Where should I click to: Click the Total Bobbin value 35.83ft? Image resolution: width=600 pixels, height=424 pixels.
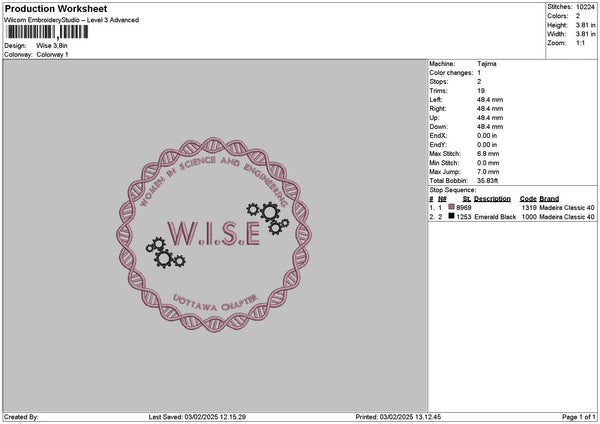pyautogui.click(x=488, y=181)
